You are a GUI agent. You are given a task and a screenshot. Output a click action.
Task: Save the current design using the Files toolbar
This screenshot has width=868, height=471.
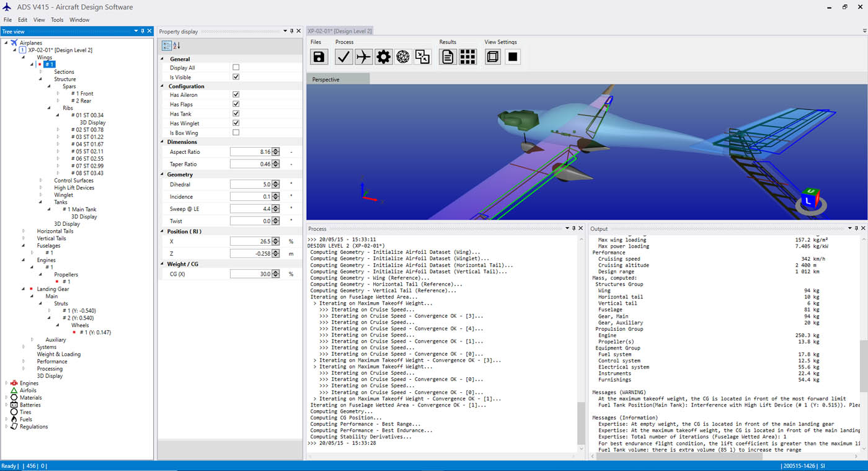click(318, 56)
